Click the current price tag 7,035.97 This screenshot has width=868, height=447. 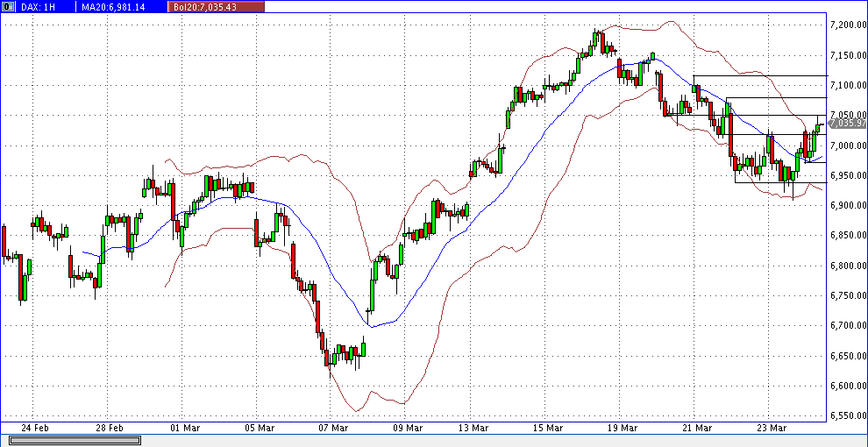848,124
